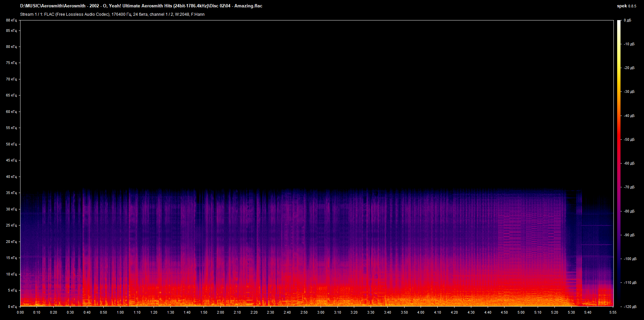Click the -60 дБ marker on legend
The height and width of the screenshot is (320, 644).
pos(629,163)
